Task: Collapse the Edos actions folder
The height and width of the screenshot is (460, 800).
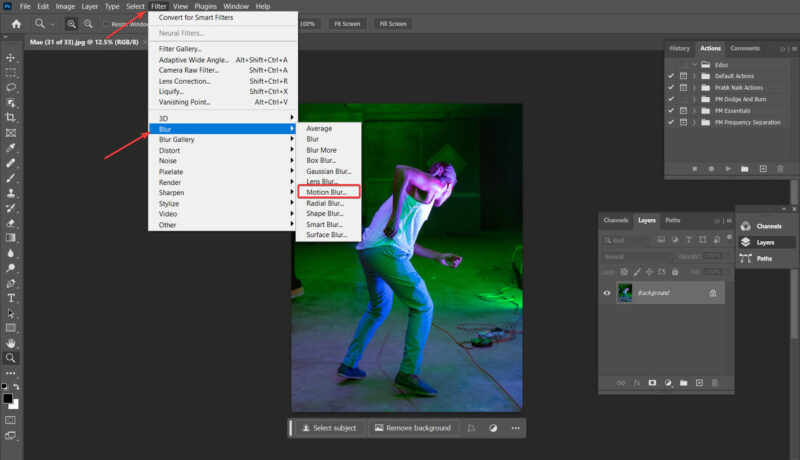Action: [694, 65]
